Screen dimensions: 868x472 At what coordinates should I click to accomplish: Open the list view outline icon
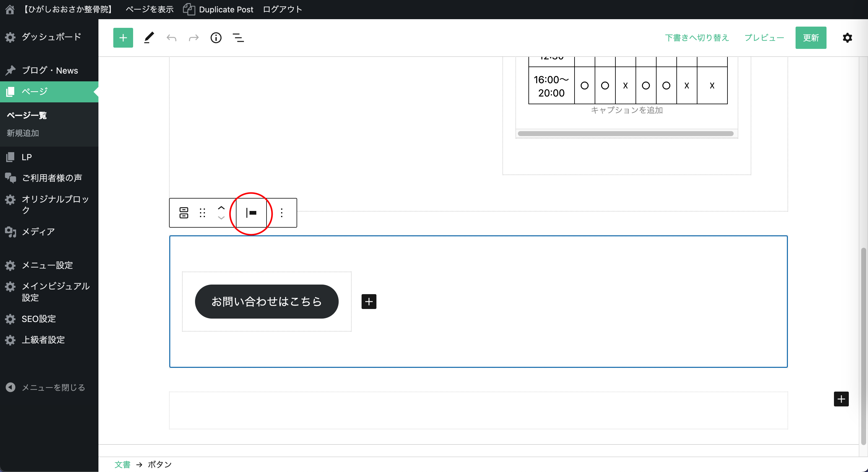coord(238,38)
